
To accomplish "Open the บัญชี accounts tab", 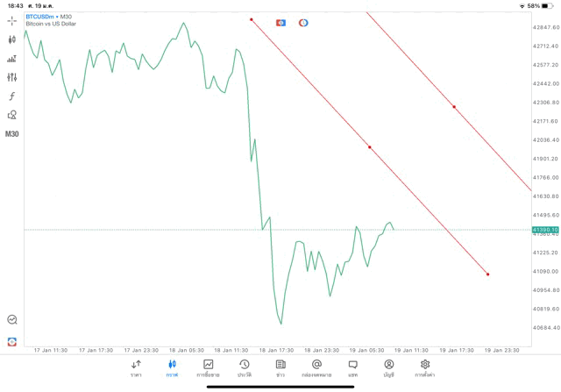I will point(388,368).
